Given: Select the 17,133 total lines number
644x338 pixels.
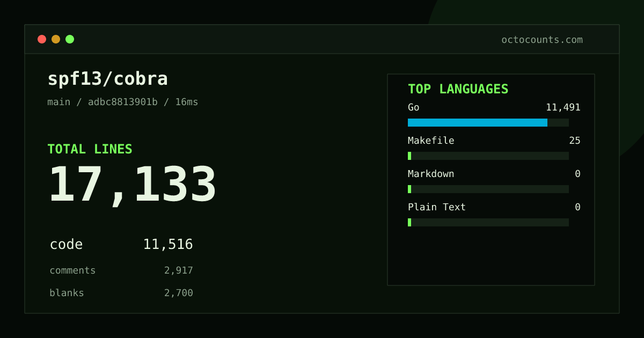Looking at the screenshot, I should [133, 185].
